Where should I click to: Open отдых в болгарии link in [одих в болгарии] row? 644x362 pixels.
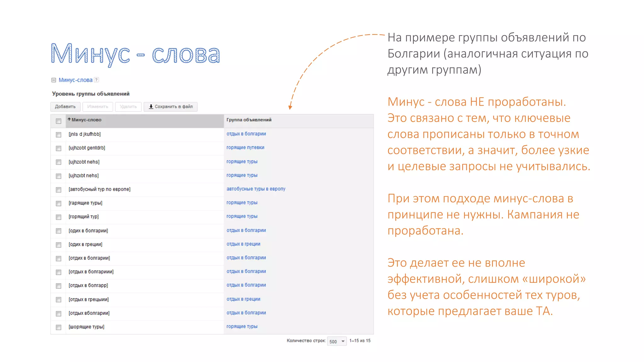[246, 230]
